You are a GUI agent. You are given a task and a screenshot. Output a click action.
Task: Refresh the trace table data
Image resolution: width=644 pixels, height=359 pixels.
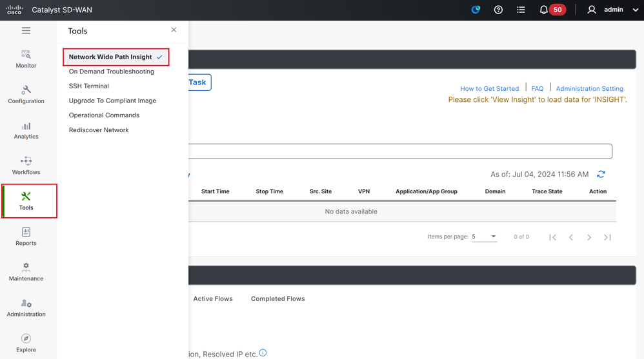pyautogui.click(x=601, y=175)
